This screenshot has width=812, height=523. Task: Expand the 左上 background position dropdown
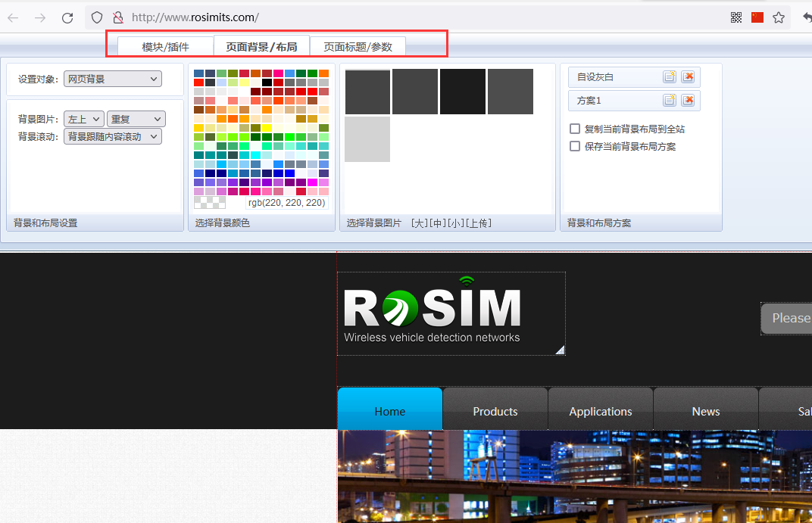[84, 119]
